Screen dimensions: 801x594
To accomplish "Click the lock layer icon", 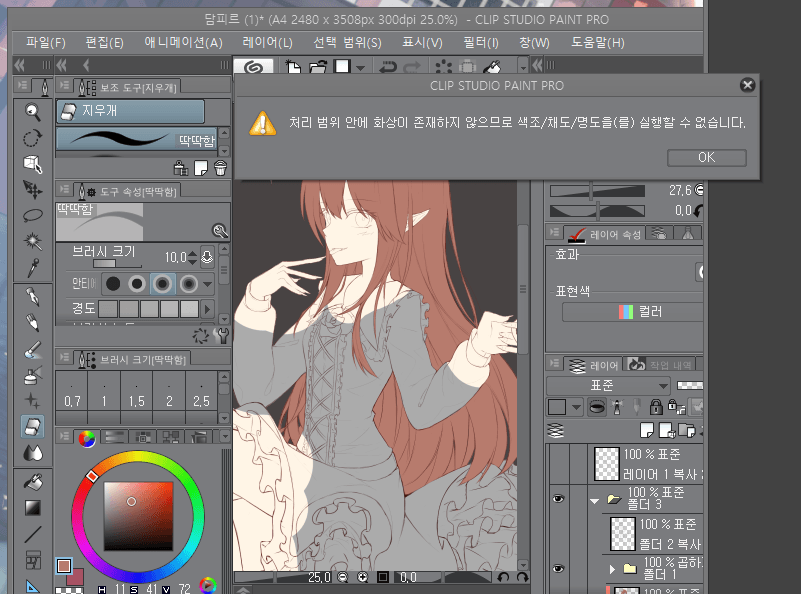I will [x=656, y=407].
